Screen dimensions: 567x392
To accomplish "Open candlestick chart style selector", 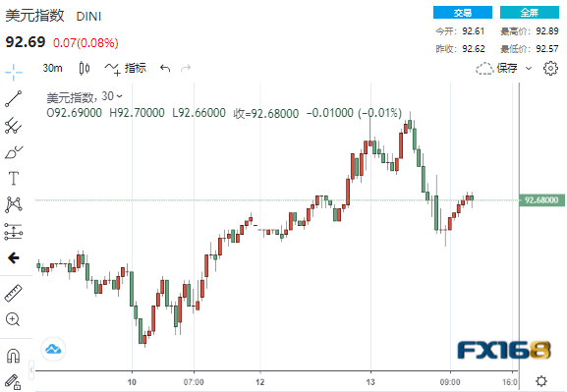I will pyautogui.click(x=85, y=68).
